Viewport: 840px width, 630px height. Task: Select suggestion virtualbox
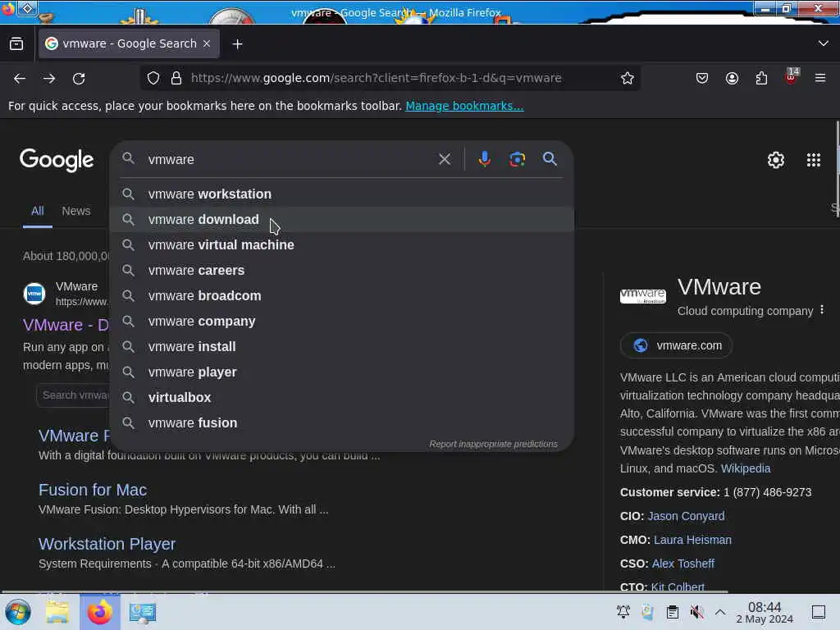coord(342,398)
